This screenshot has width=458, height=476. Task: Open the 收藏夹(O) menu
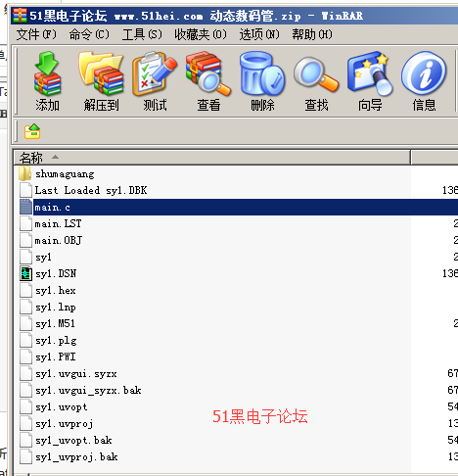(x=201, y=34)
